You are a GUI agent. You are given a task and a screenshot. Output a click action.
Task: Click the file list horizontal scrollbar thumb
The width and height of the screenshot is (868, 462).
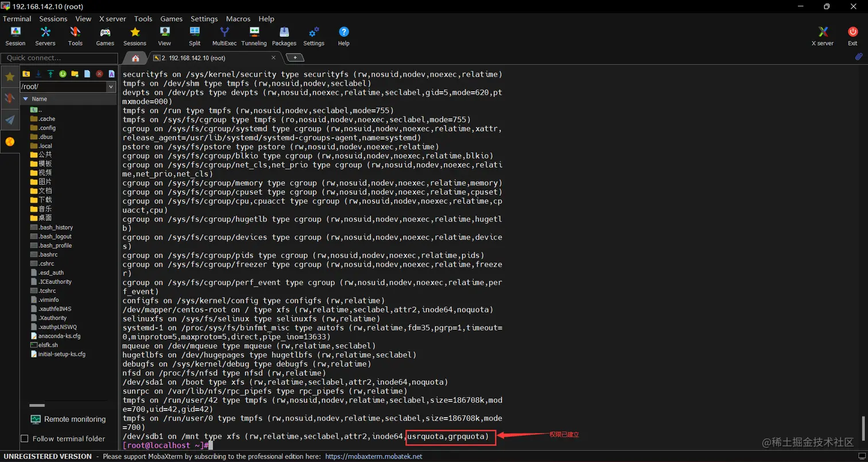[x=37, y=405]
